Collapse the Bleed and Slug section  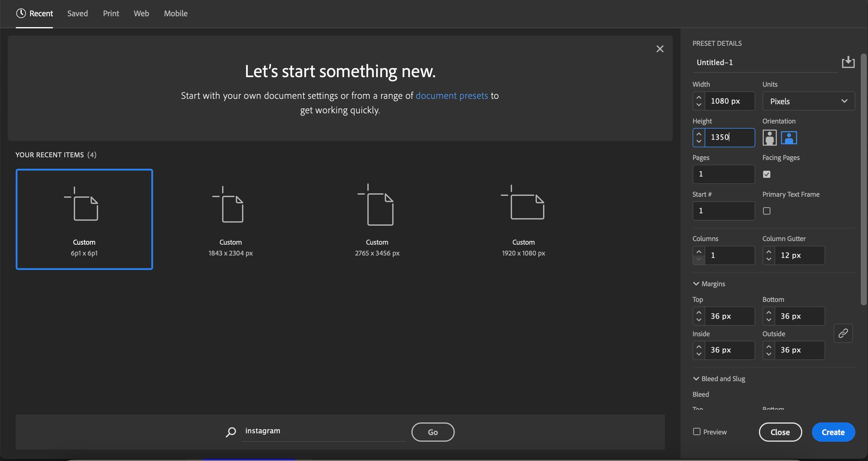point(697,378)
